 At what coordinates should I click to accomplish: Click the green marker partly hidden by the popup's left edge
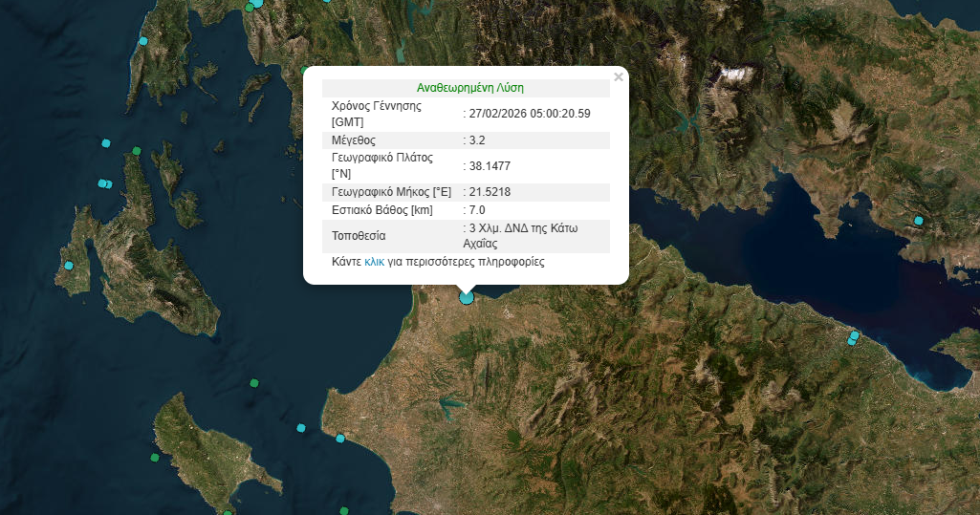click(305, 70)
